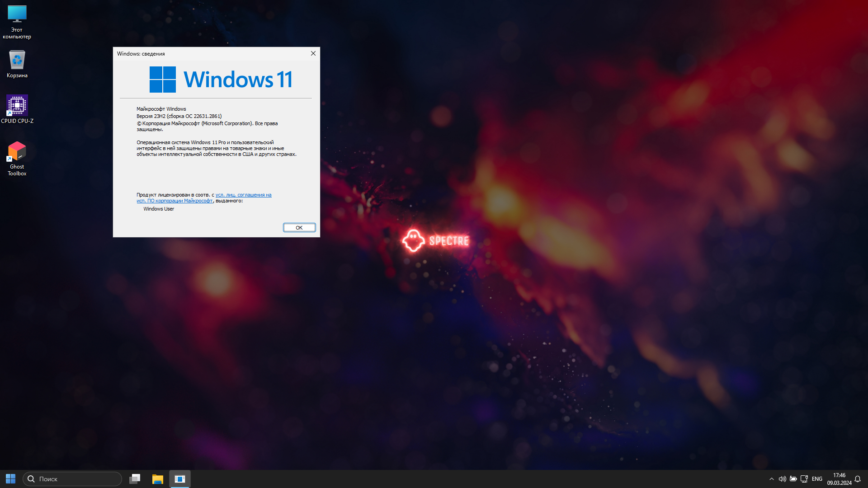Image resolution: width=868 pixels, height=488 pixels.
Task: Open notifications via the bell icon
Action: [858, 479]
